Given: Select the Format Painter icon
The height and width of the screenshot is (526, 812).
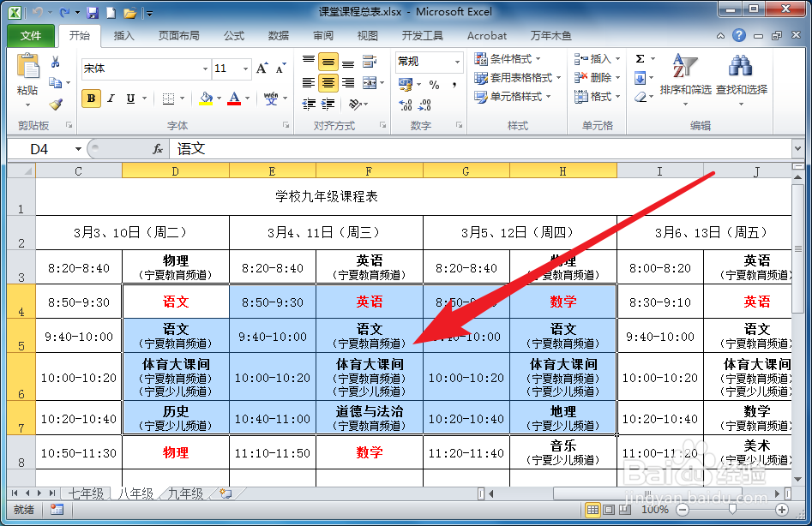Looking at the screenshot, I should (x=54, y=104).
